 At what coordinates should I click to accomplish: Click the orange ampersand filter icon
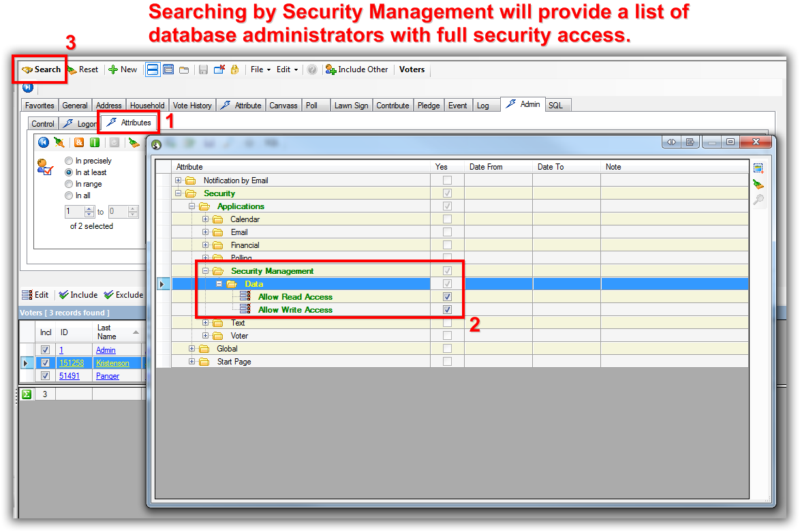point(79,142)
